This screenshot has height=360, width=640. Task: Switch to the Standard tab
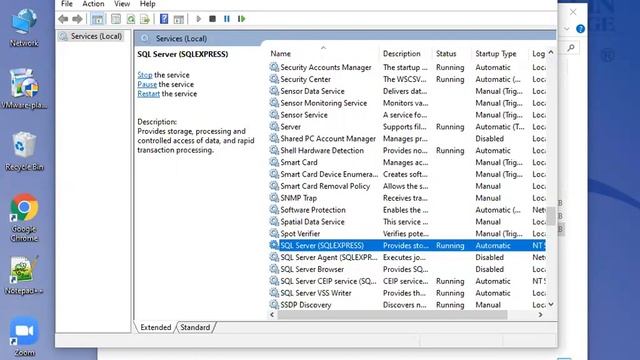point(195,327)
